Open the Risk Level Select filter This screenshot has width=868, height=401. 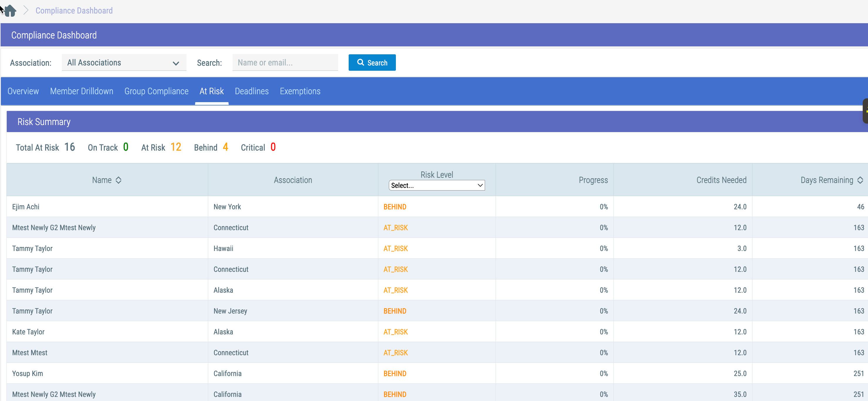[437, 185]
